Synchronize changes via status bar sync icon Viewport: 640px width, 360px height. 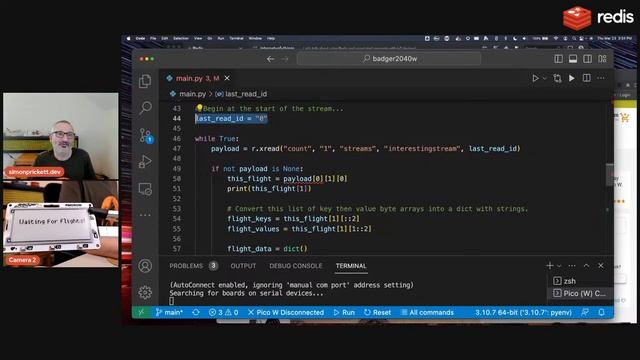coord(196,312)
